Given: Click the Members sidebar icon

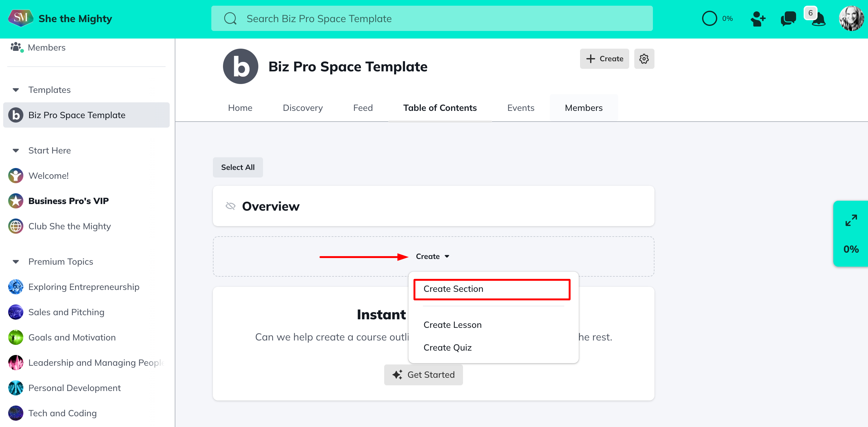Looking at the screenshot, I should [x=16, y=47].
